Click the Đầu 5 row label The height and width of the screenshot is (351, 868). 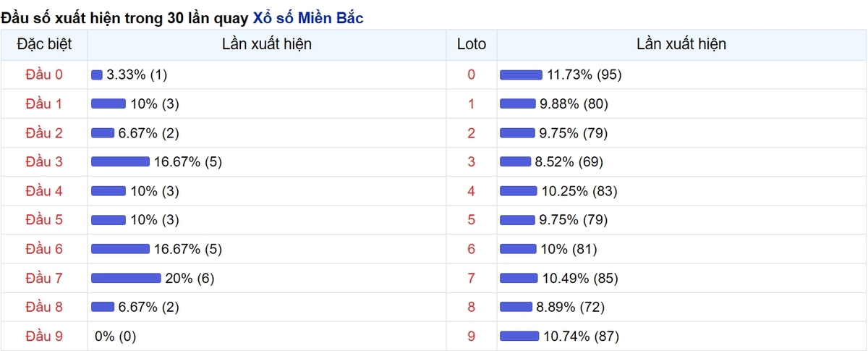click(44, 220)
